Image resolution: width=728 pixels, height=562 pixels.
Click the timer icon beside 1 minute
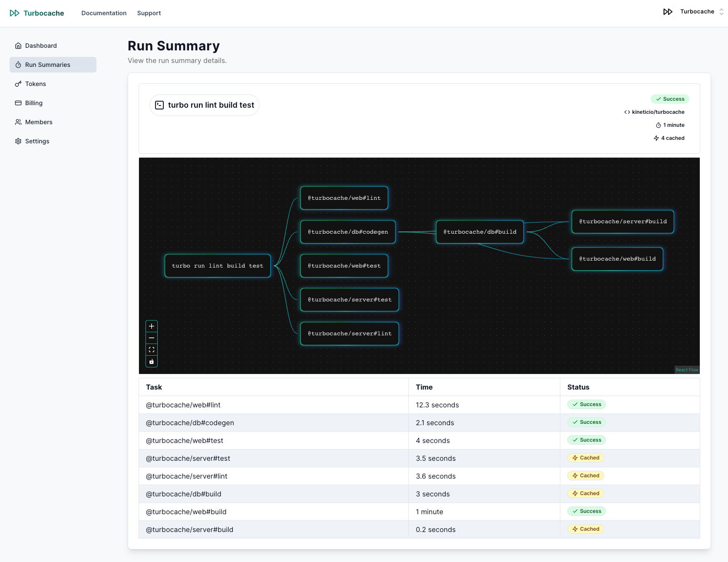[659, 125]
